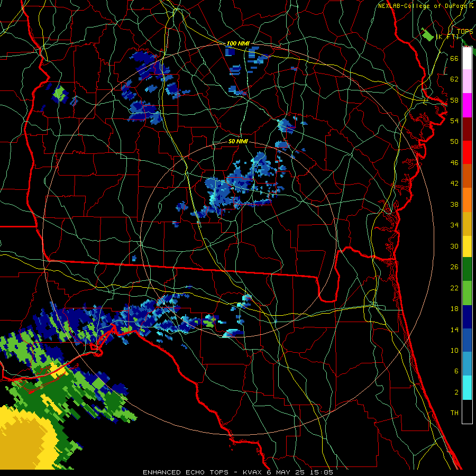The image size is (476, 476).
Task: Click the legend value '54'
Action: point(454,121)
